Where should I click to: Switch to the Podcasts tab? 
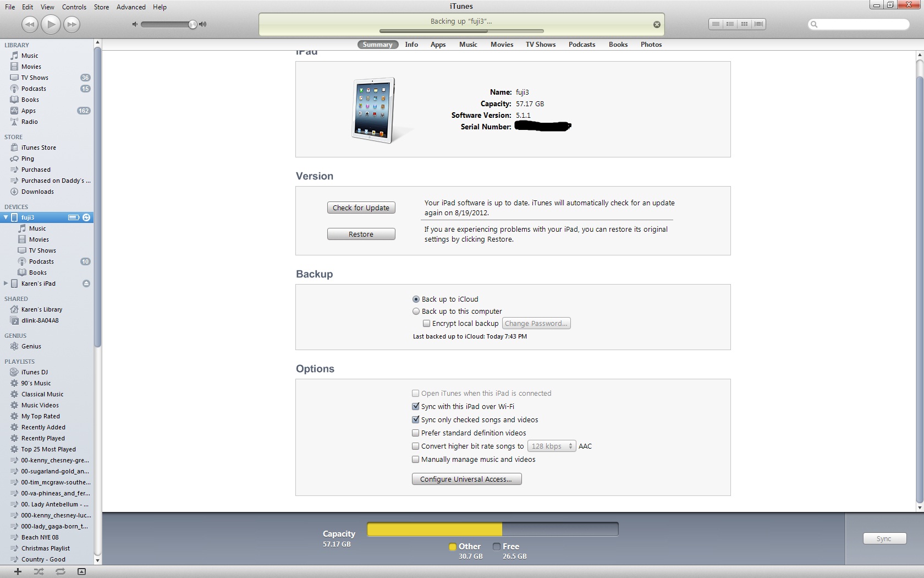pyautogui.click(x=582, y=45)
